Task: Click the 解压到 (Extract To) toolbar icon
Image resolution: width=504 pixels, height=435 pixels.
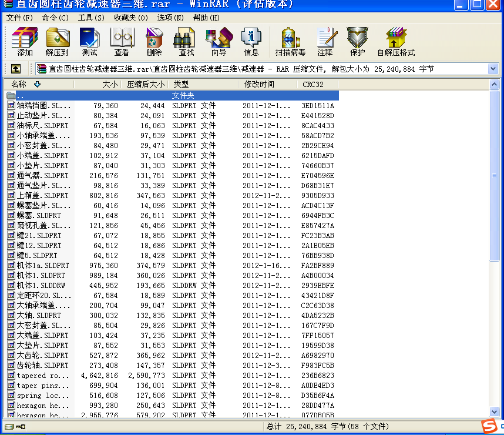Action: (57, 42)
